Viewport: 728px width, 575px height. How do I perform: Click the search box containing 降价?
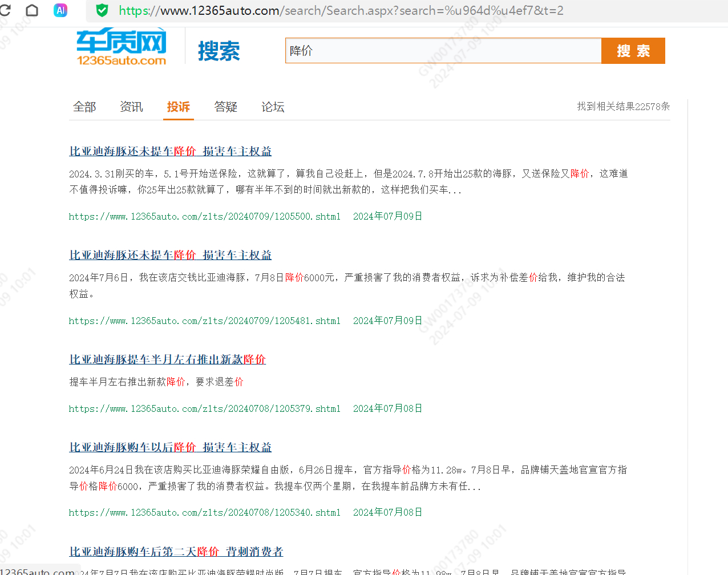(443, 51)
